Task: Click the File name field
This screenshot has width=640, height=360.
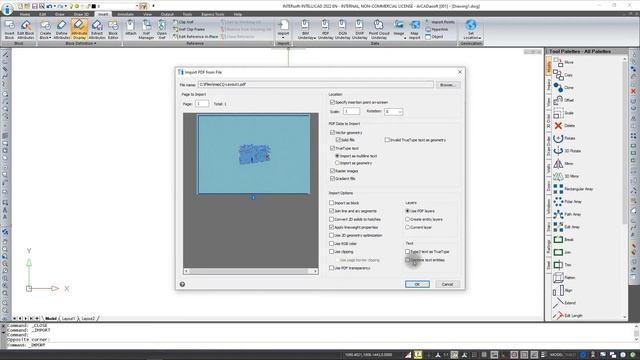Action: pos(316,84)
